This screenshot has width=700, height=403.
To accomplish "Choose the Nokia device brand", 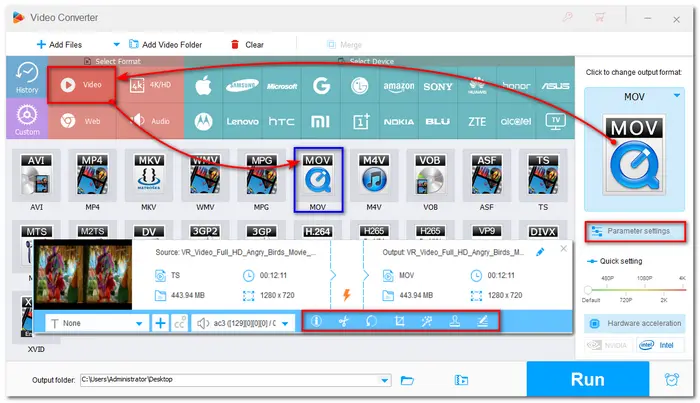I will pos(399,121).
